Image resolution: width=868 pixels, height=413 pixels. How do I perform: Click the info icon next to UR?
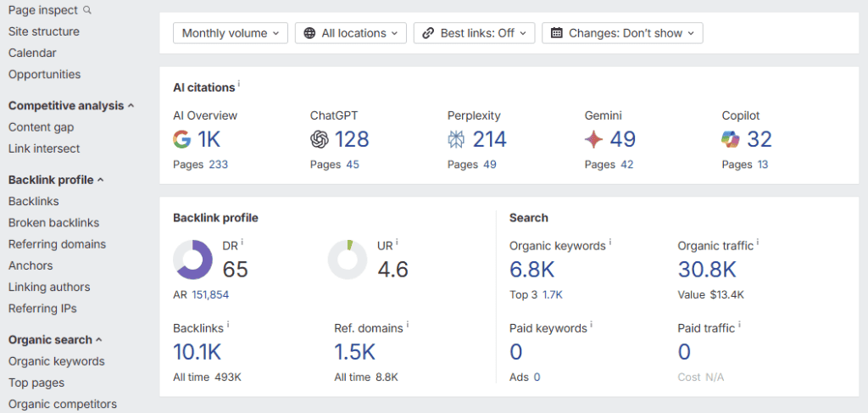point(397,242)
